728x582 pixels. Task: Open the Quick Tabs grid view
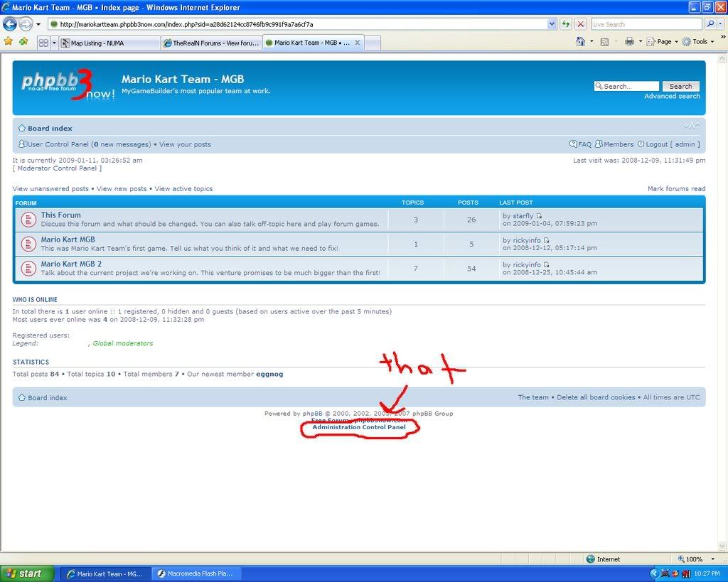coord(43,43)
